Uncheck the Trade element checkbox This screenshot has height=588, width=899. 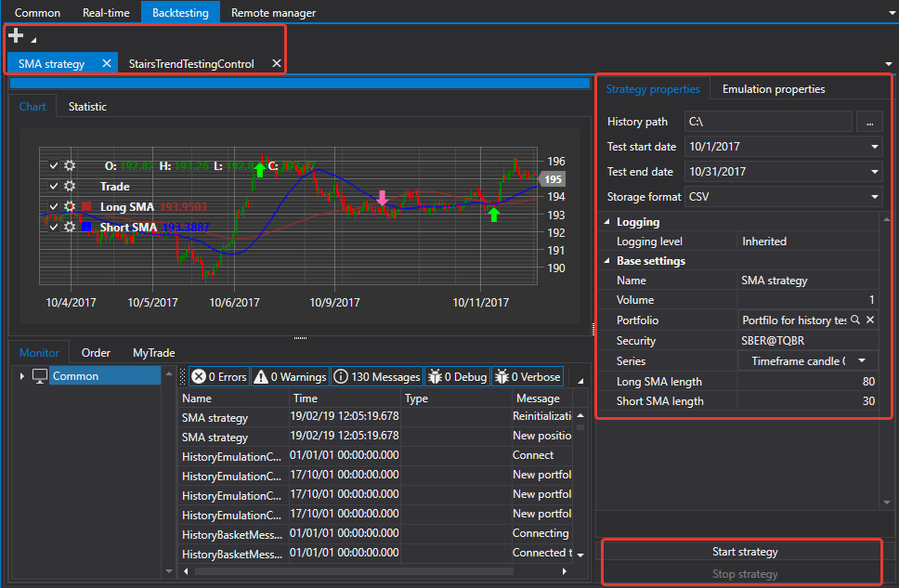click(x=54, y=186)
